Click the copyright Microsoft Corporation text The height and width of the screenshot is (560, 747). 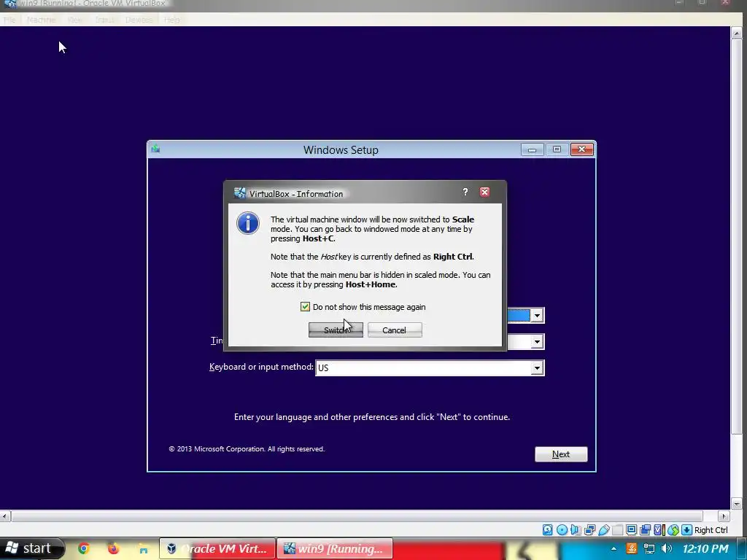point(247,449)
